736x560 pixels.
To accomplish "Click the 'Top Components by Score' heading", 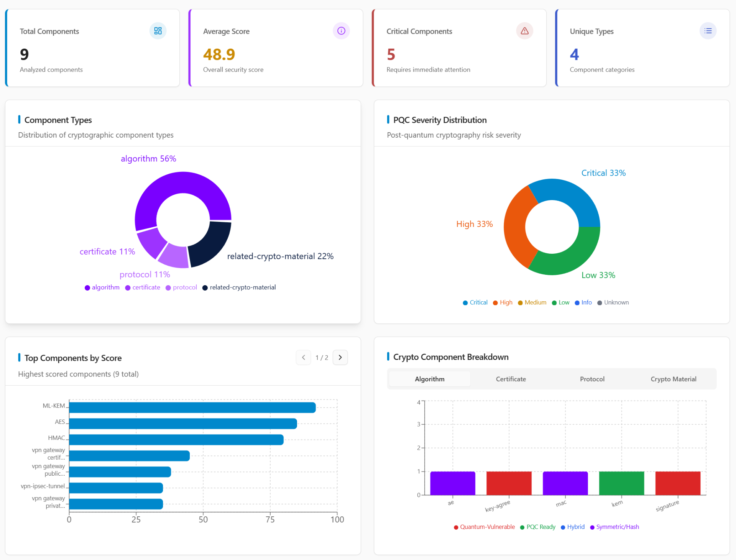I will (x=73, y=358).
